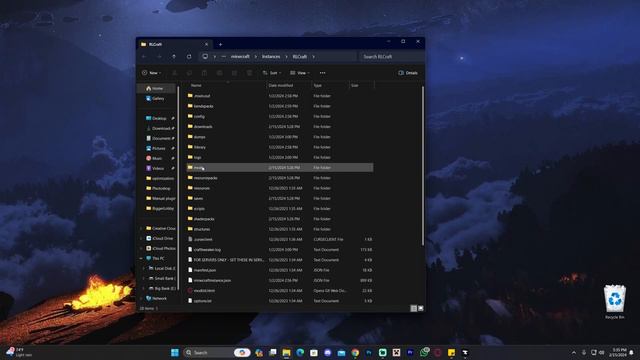The height and width of the screenshot is (360, 640).
Task: Open Pictures quick access item
Action: click(x=158, y=148)
